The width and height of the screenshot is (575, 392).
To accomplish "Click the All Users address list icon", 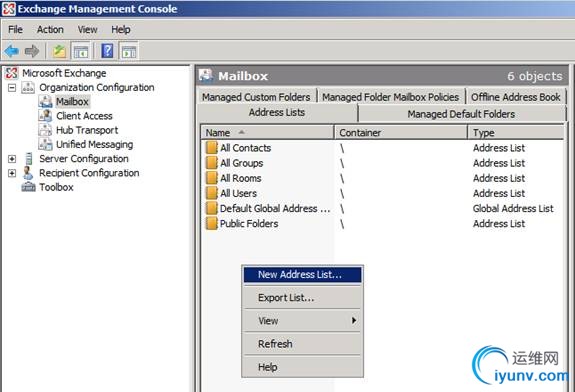I will (212, 193).
